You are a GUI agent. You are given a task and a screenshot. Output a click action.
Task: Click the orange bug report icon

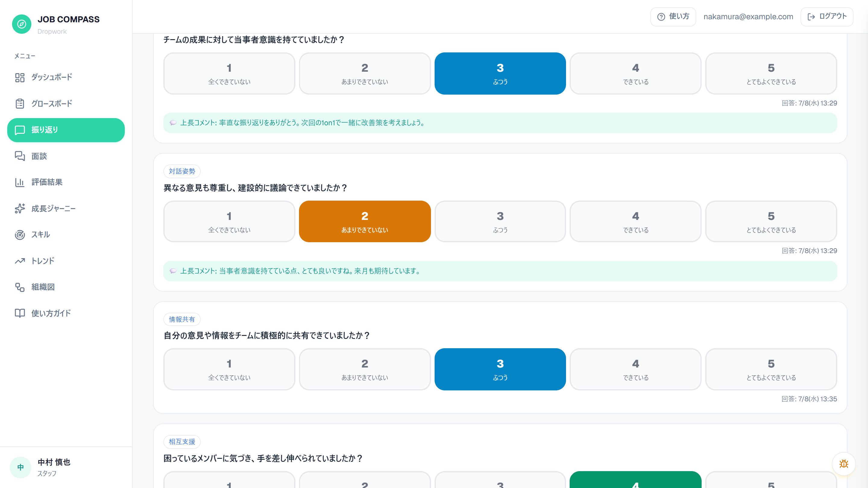point(844,464)
